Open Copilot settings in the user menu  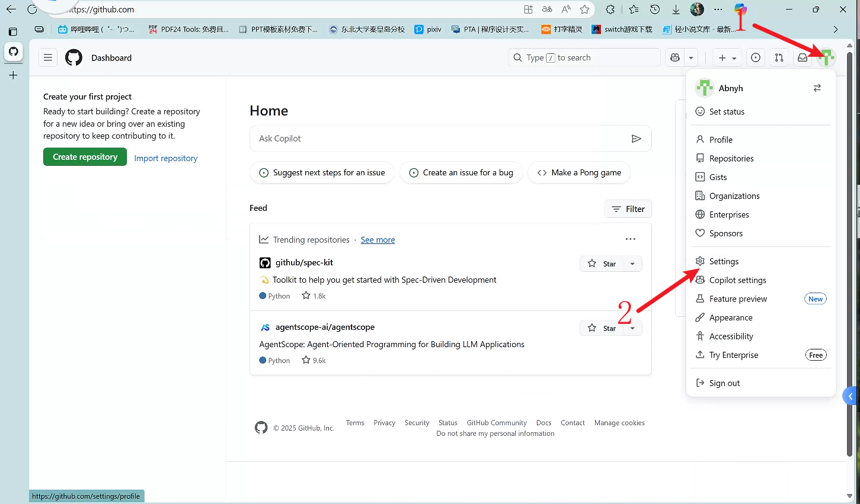(x=761, y=280)
